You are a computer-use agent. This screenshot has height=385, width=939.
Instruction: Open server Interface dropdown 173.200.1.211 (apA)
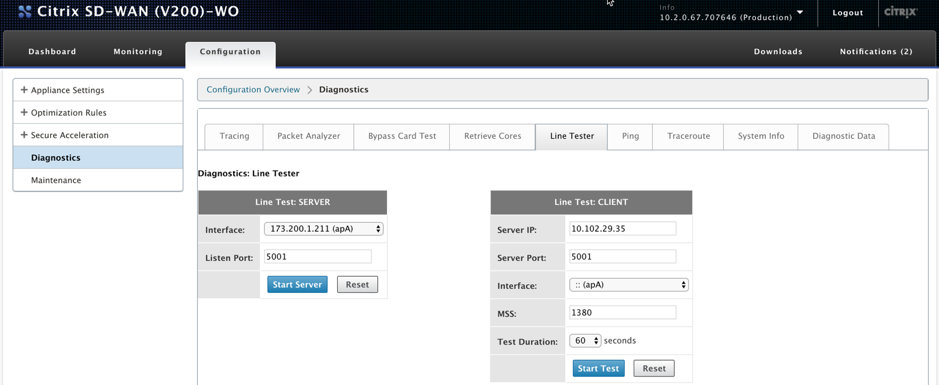point(323,229)
